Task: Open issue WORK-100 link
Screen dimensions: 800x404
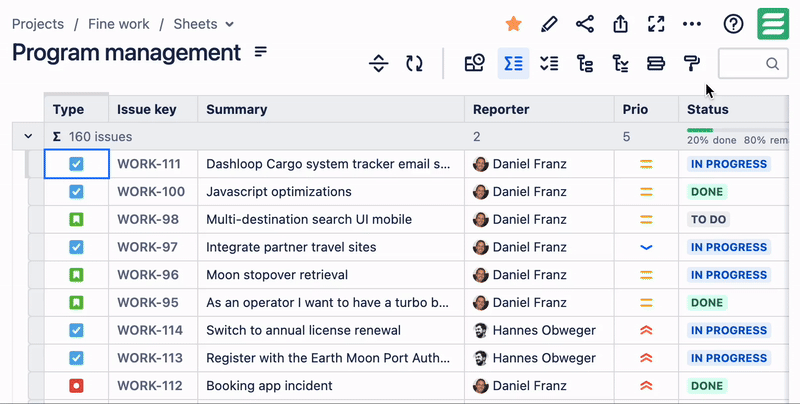Action: click(x=150, y=192)
